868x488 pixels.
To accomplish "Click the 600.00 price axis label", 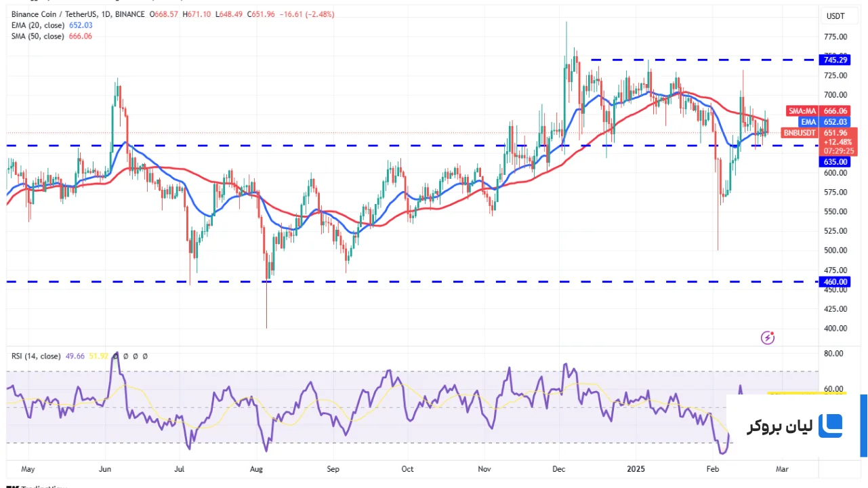I will (835, 173).
